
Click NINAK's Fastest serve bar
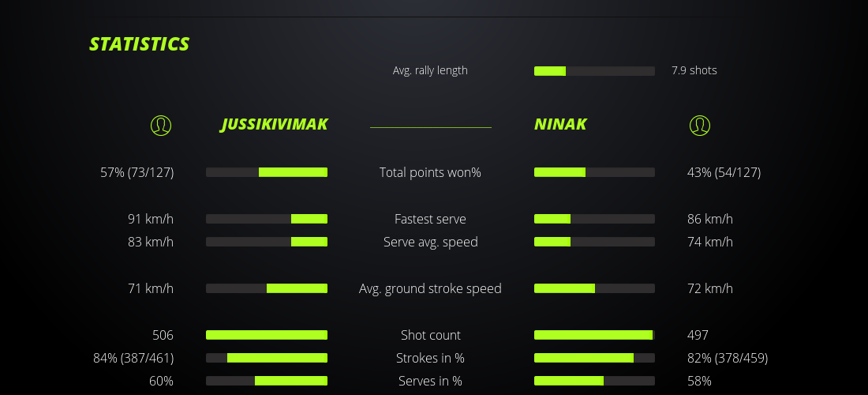594,219
